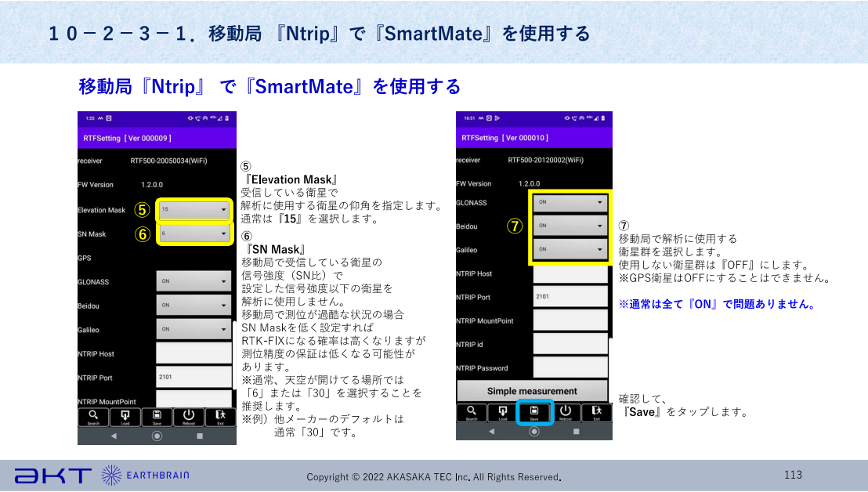
Task: Open Galileo dropdown on left phone
Action: coord(193,329)
